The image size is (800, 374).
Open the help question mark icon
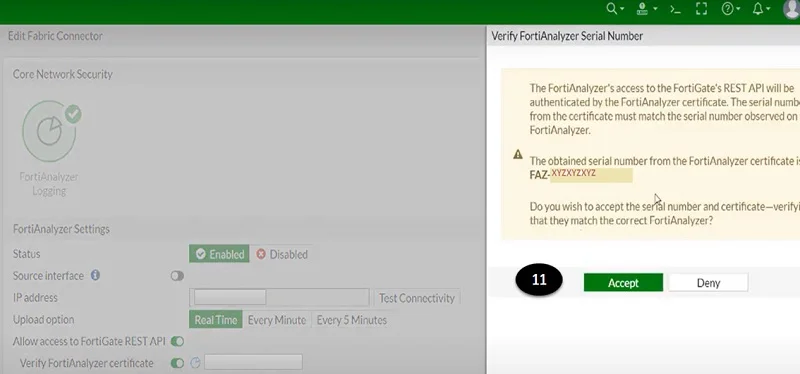tap(728, 9)
